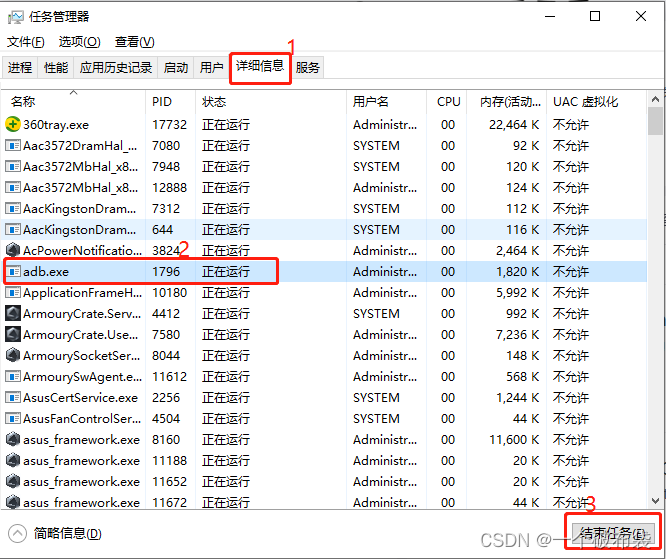Click icon of asus_framework.exe PID 11652
Viewport: 666px width, 559px height.
(x=13, y=481)
